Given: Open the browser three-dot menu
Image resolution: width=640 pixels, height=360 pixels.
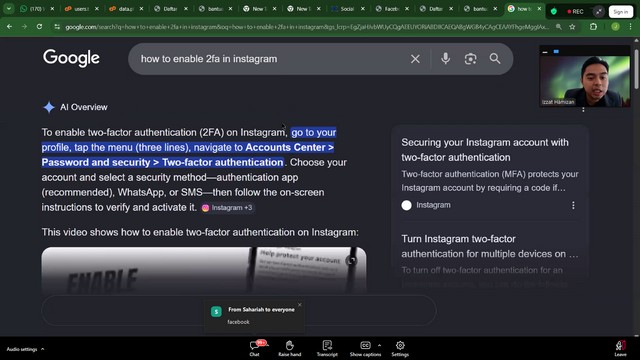Looking at the screenshot, I should click(631, 27).
